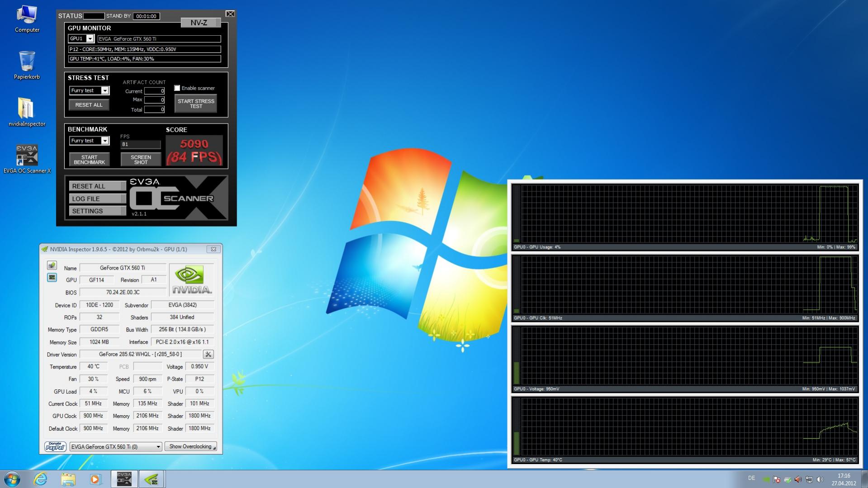Open driver profile settings wrench icon

click(x=208, y=354)
